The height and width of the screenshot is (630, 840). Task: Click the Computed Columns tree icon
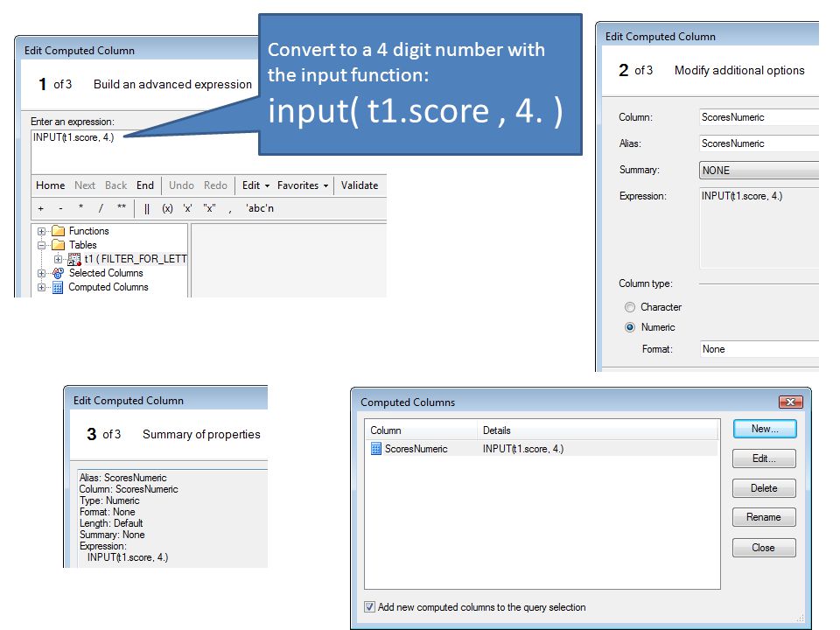(58, 287)
